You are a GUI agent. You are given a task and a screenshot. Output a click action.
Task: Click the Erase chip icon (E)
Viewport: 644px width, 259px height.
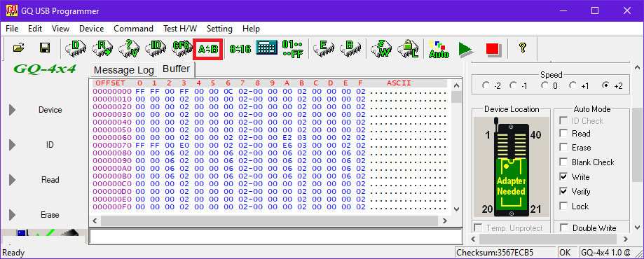click(x=323, y=48)
